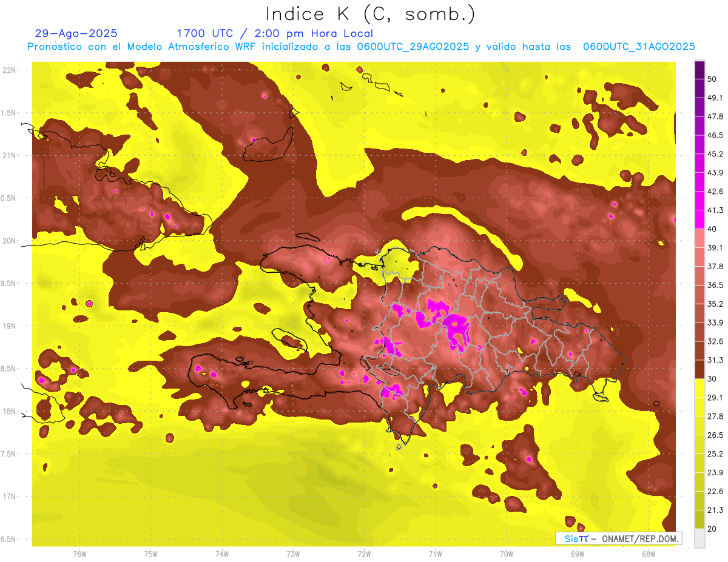728x562 pixels.
Task: Click "0600UTC_31AGO2025" forecast valid-until time
Action: pos(639,47)
